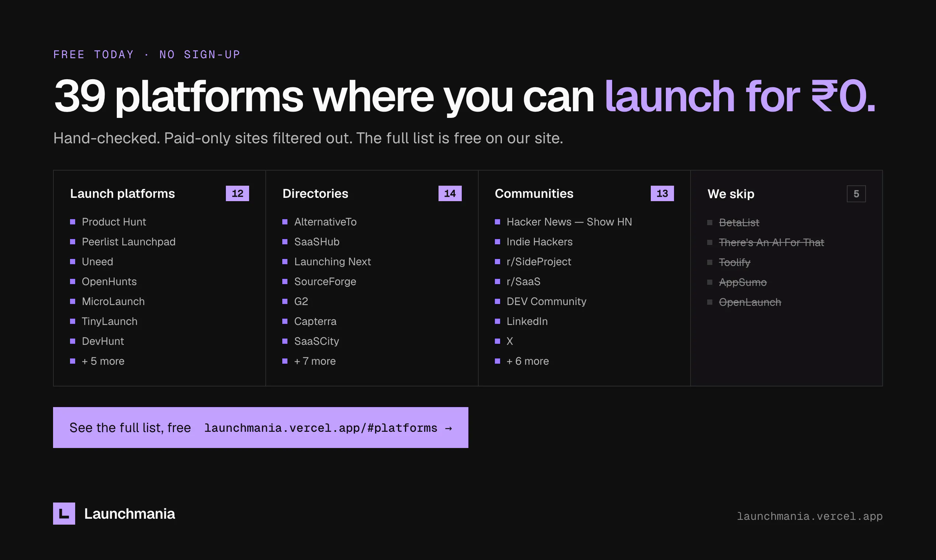
Task: Select the 'Directories' column heading
Action: (315, 193)
